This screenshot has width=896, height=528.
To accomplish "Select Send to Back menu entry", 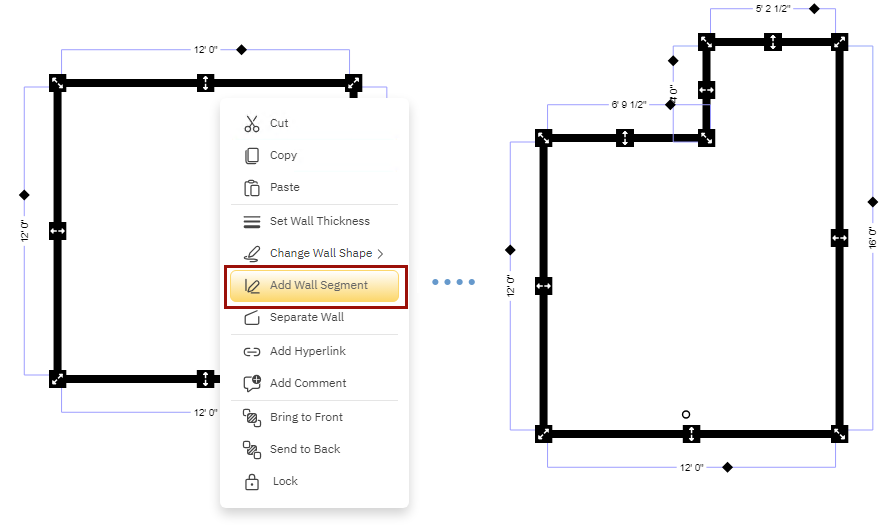I will (x=305, y=450).
